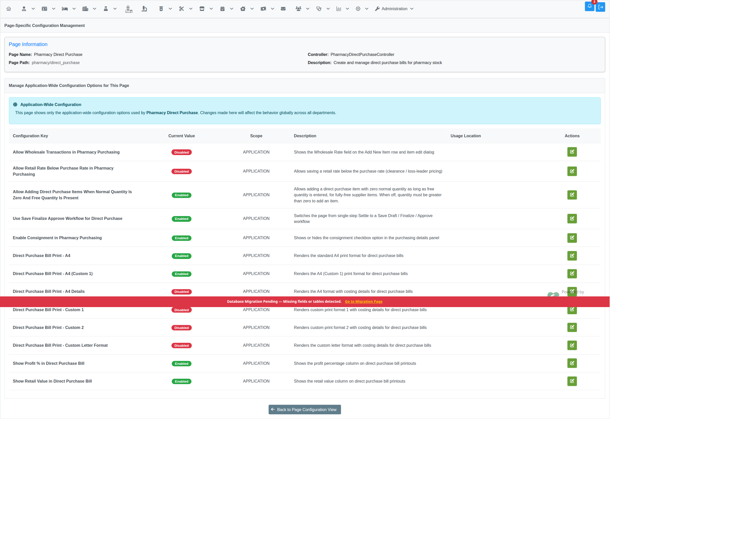This screenshot has height=559, width=756.
Task: Click Enabled badge for Show Retail Value row
Action: point(182,382)
